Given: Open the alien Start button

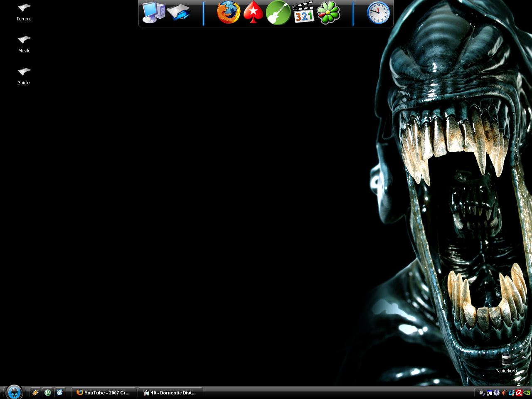Looking at the screenshot, I should click(14, 392).
